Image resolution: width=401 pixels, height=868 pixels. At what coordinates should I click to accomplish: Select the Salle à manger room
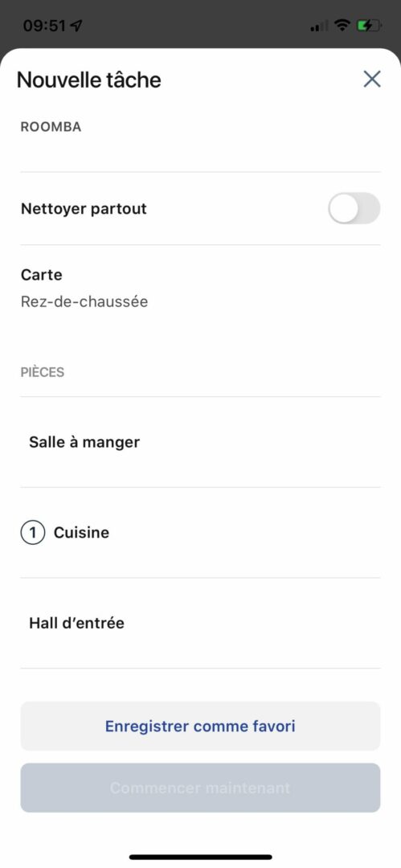[x=201, y=442]
